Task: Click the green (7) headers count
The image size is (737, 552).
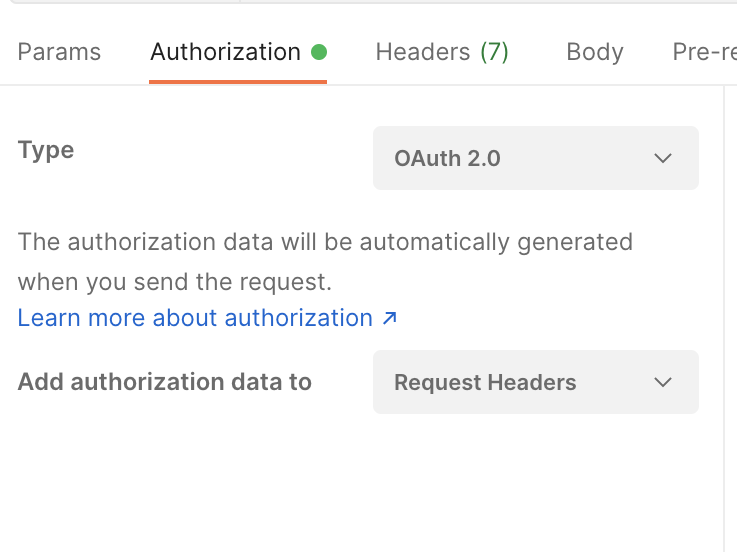Action: (494, 52)
